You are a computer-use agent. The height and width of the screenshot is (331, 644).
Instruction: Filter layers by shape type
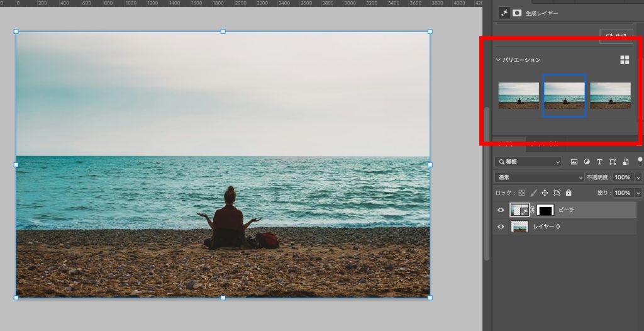click(x=612, y=162)
